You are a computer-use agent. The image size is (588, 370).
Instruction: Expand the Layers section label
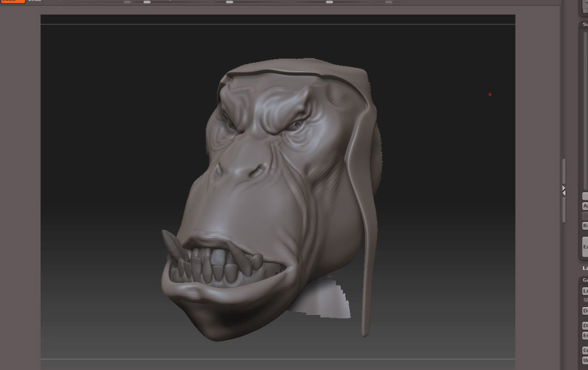coord(585,268)
